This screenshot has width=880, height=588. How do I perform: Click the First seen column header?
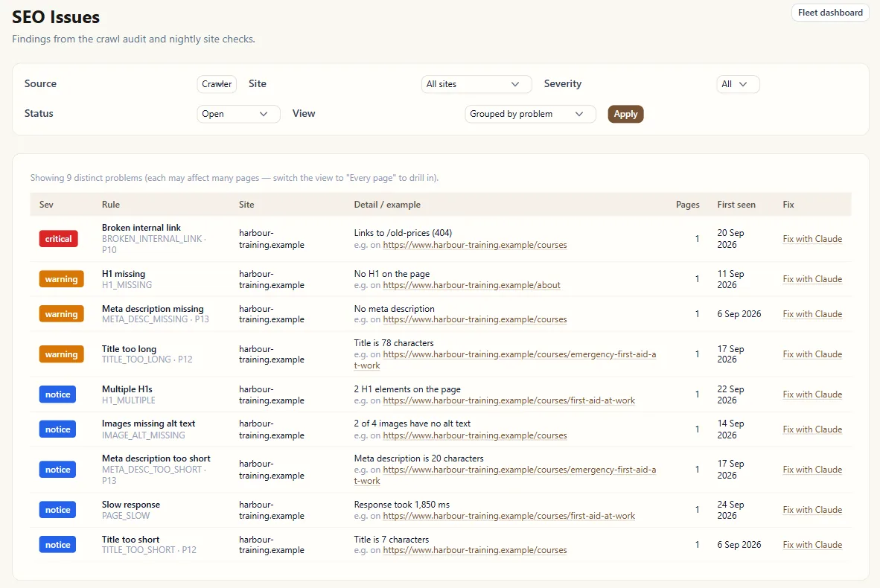point(736,204)
